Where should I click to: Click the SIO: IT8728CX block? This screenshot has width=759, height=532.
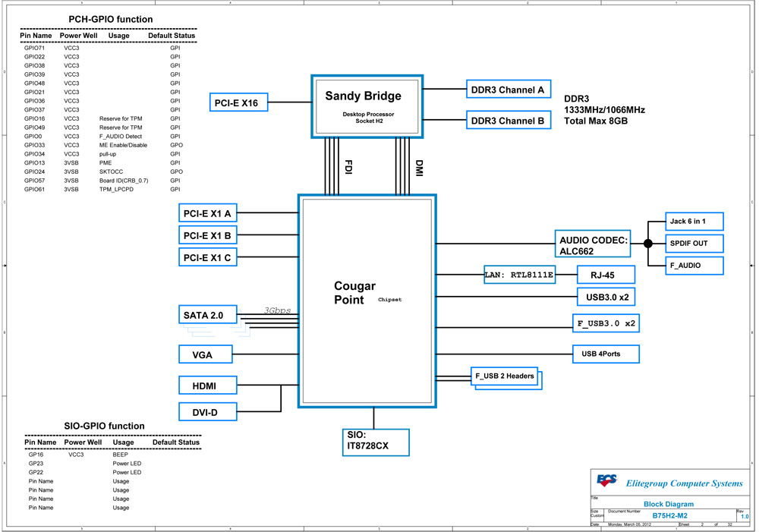(x=376, y=442)
